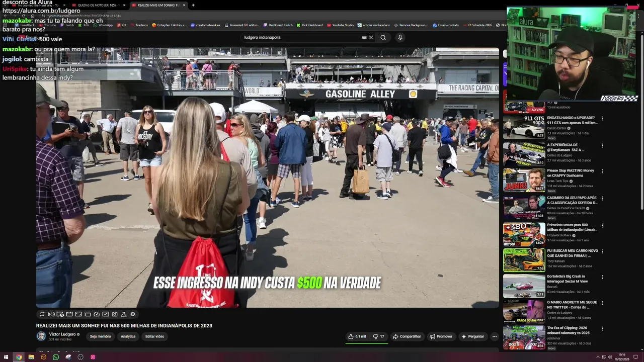Screen dimensions: 644x362
Task: Open CASIMIRO DÁ SEU PAPO video title
Action: (x=572, y=200)
